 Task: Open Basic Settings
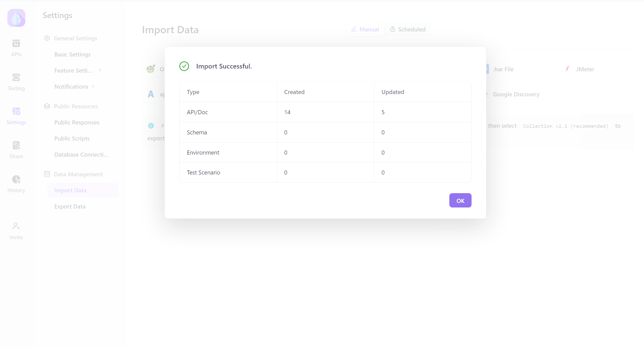[x=72, y=54]
